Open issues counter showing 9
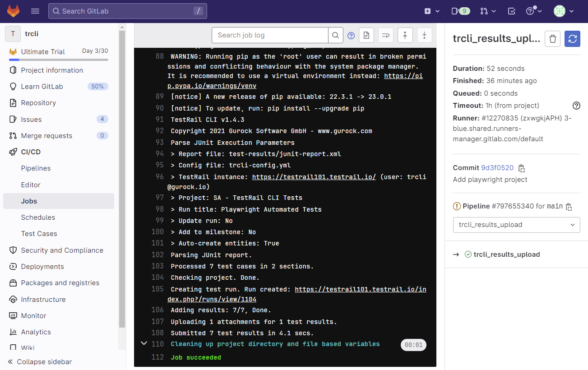Screen dimensions: 588x370 click(461, 11)
